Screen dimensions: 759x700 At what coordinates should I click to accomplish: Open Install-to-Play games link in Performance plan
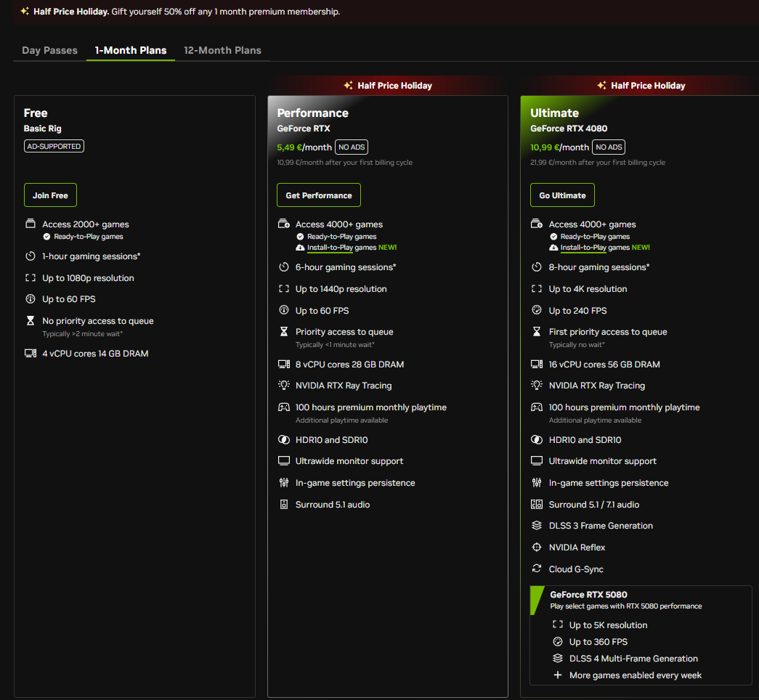[330, 248]
